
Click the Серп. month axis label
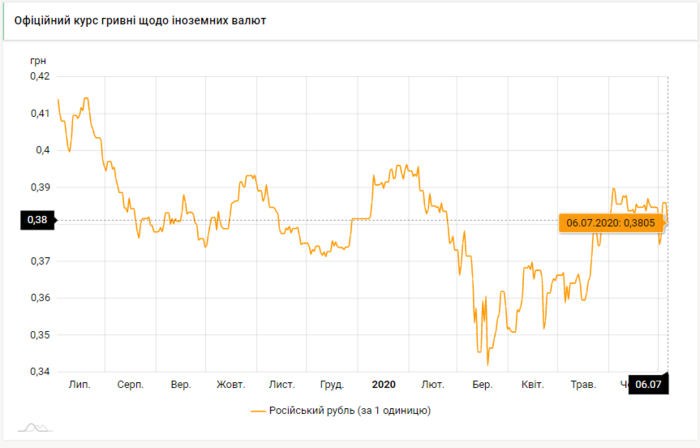coord(130,384)
